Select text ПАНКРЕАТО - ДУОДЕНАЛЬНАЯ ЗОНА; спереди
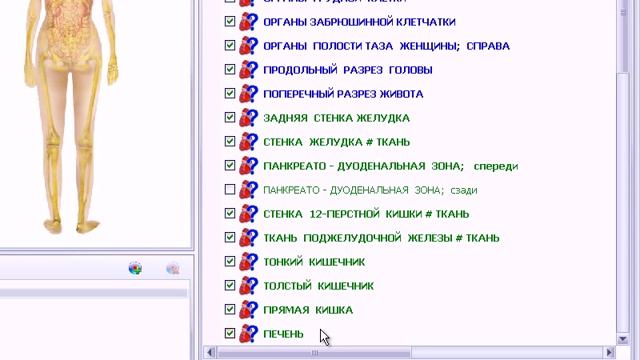640x360 pixels. pyautogui.click(x=391, y=166)
